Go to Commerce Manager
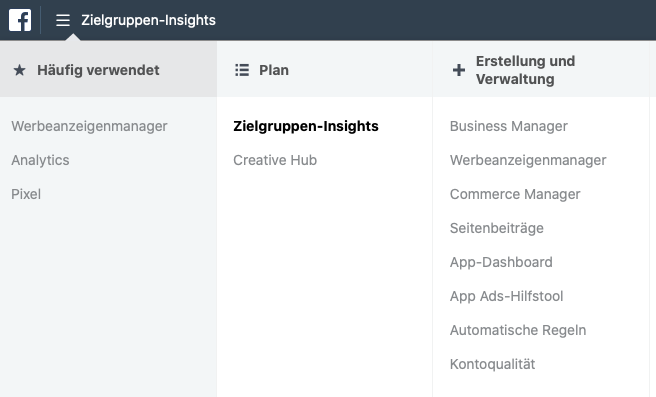Image resolution: width=656 pixels, height=397 pixels. pos(515,194)
